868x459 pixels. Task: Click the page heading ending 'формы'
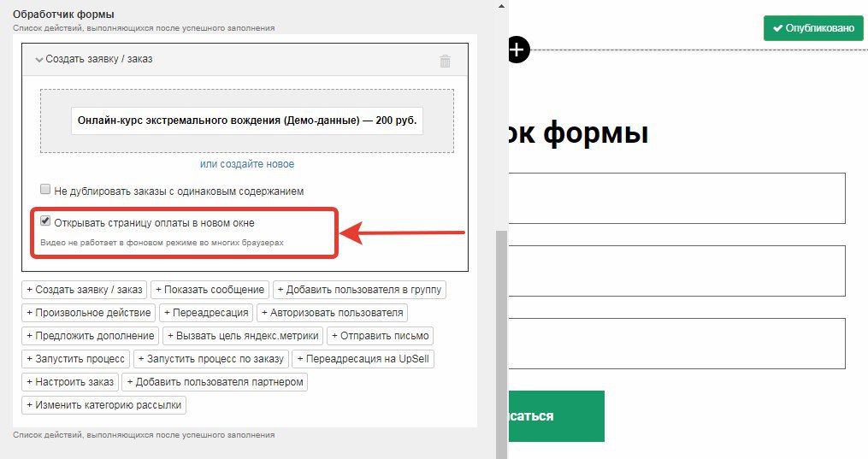(578, 132)
